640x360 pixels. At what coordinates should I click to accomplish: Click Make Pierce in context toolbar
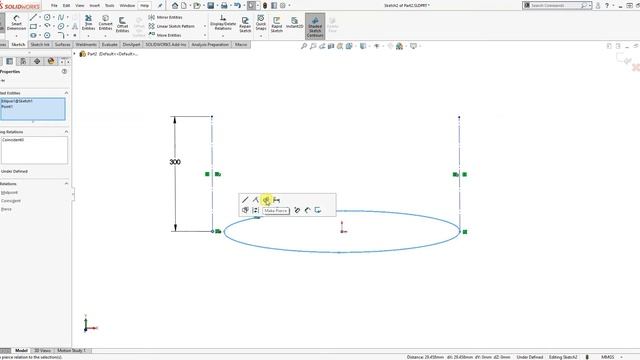[266, 200]
